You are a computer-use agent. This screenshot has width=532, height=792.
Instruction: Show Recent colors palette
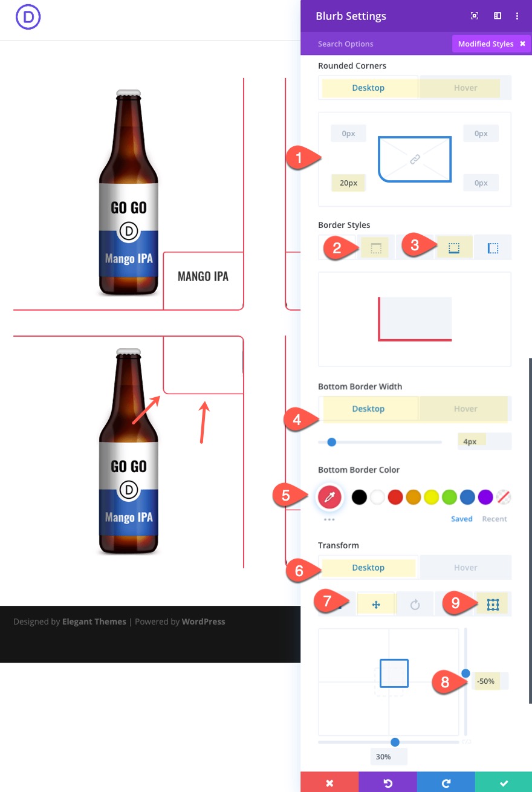pos(495,519)
